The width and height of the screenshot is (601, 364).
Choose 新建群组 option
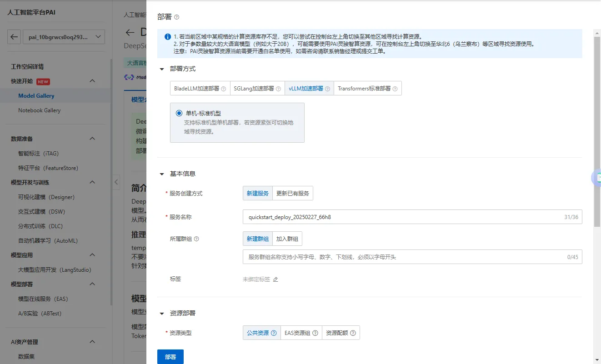tap(258, 239)
